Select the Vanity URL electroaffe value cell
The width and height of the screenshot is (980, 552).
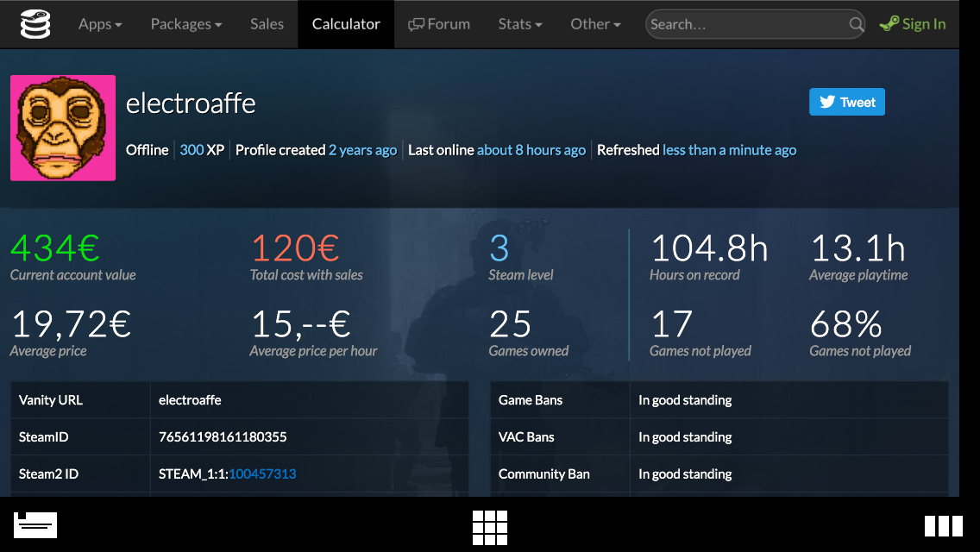(310, 400)
